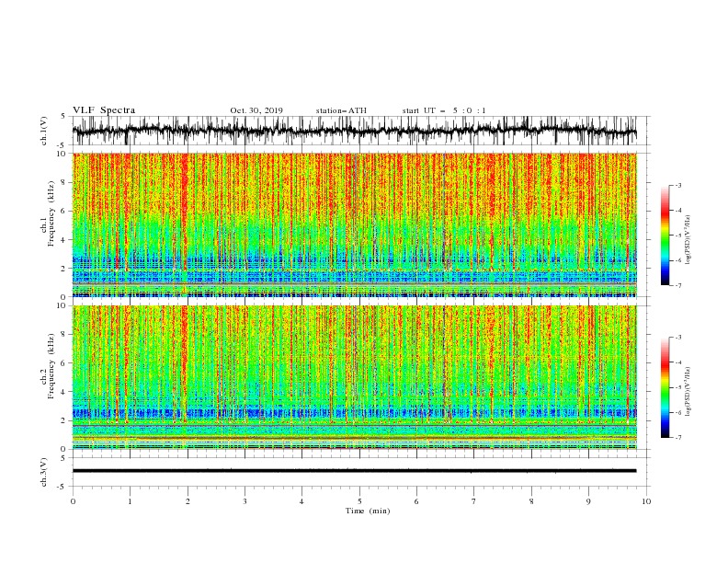Click the "3" minute tick on Time axis
This screenshot has height=563, width=728.
(245, 501)
